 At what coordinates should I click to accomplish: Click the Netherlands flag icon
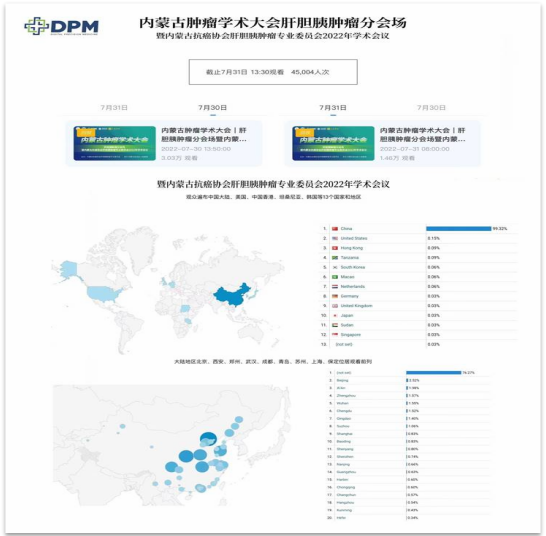coord(335,287)
